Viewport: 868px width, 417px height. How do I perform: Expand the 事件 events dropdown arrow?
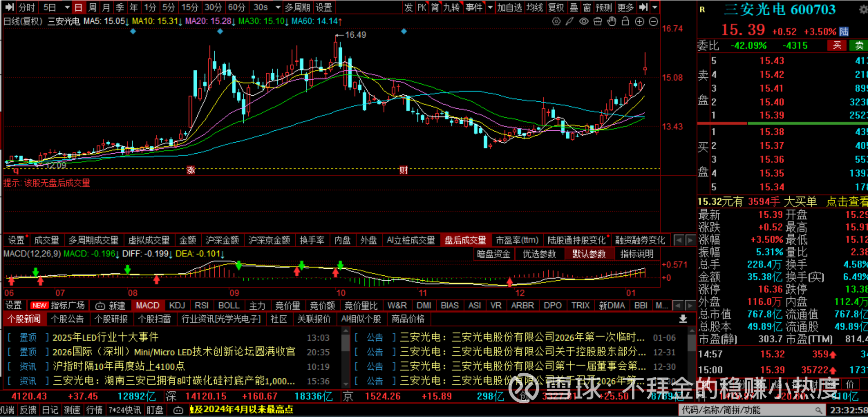coord(490,7)
